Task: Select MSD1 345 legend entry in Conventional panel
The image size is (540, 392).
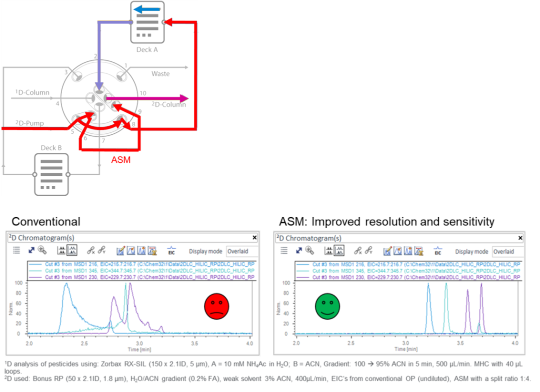Action: click(x=141, y=271)
